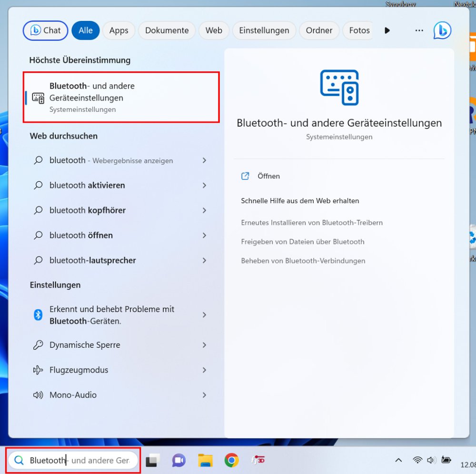Select the Alle filter tab
476x474 pixels.
(86, 30)
